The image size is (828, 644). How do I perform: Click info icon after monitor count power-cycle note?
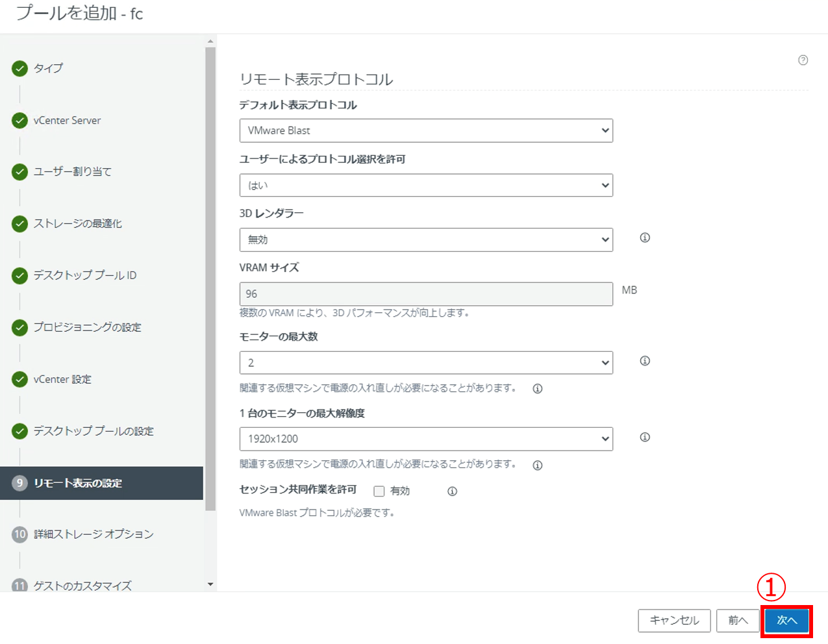(538, 389)
